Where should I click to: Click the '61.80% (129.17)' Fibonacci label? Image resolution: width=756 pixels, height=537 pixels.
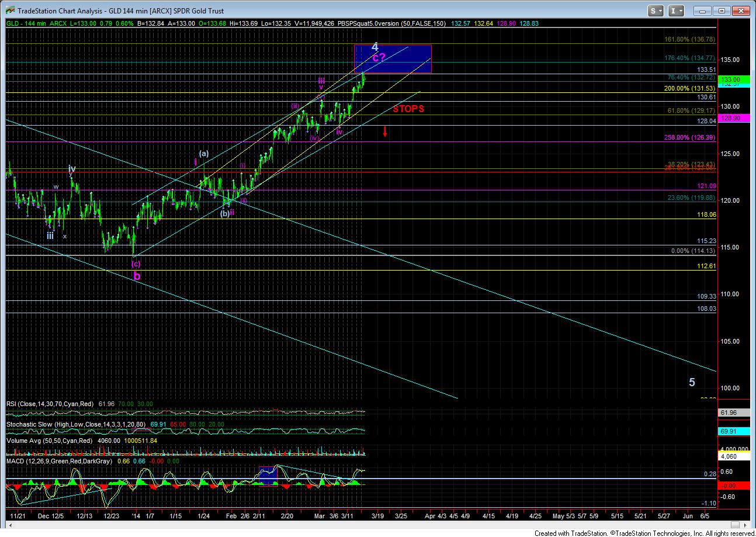pyautogui.click(x=692, y=110)
